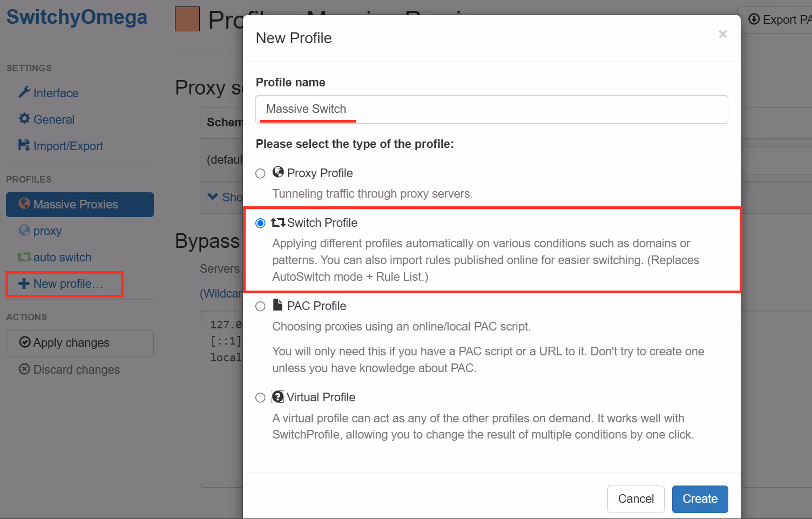Select the PAC Profile radio button
This screenshot has width=812, height=519.
[260, 306]
